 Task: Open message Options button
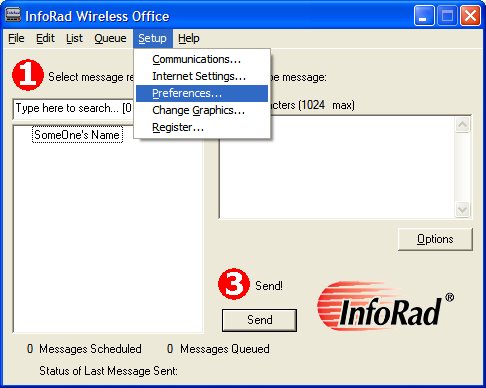pyautogui.click(x=435, y=239)
